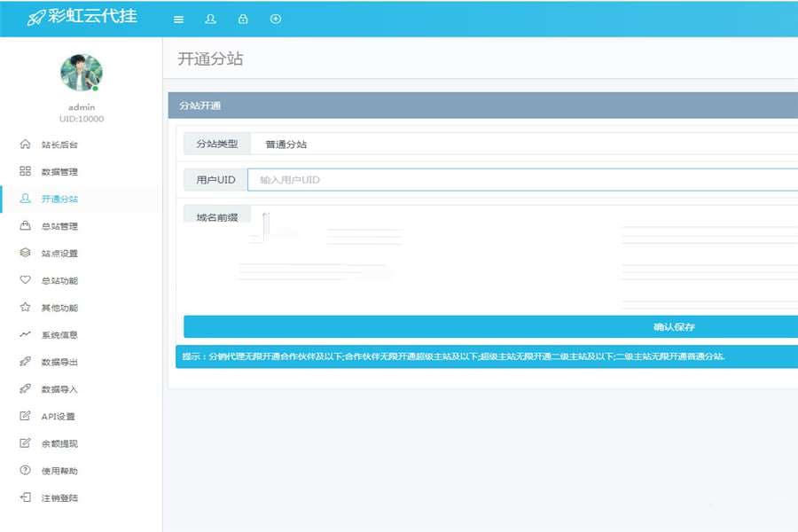Open 数据导入 in the sidebar

59,389
